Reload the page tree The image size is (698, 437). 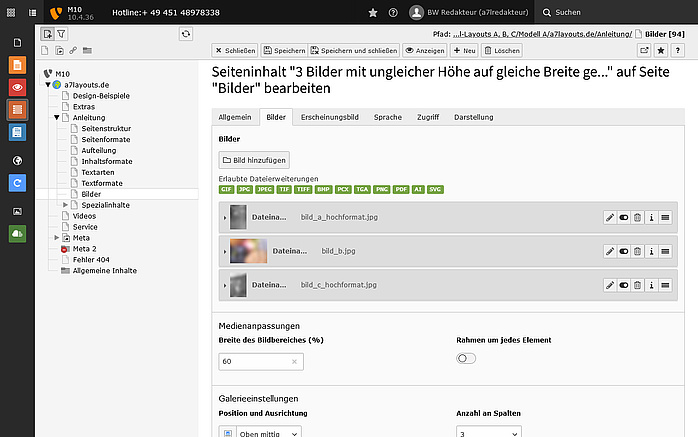[186, 34]
